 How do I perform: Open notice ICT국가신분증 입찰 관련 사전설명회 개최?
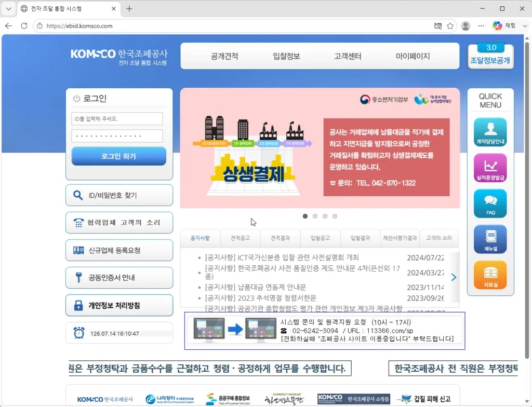pos(282,258)
